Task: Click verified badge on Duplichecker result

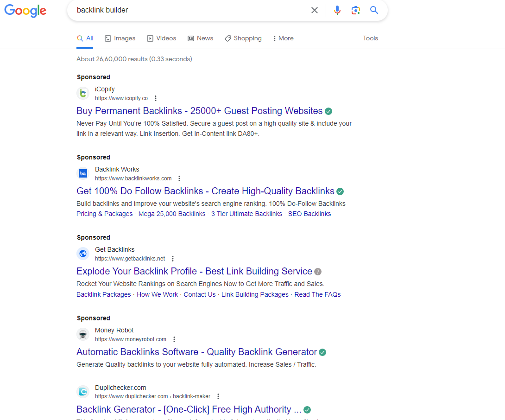Action: 307,410
